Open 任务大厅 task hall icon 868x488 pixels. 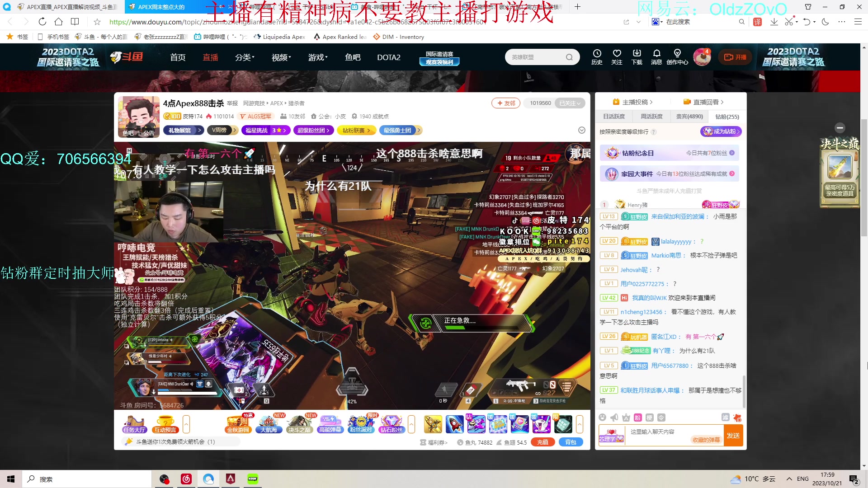pos(134,424)
